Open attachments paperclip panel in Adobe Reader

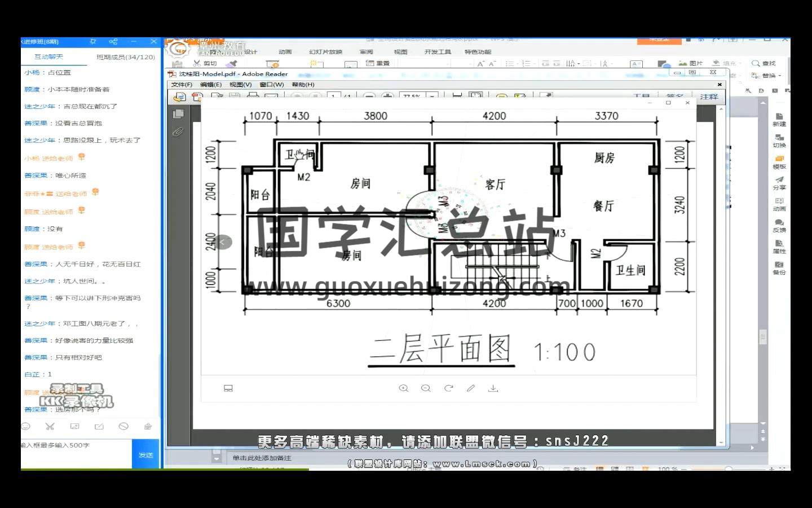pyautogui.click(x=178, y=132)
